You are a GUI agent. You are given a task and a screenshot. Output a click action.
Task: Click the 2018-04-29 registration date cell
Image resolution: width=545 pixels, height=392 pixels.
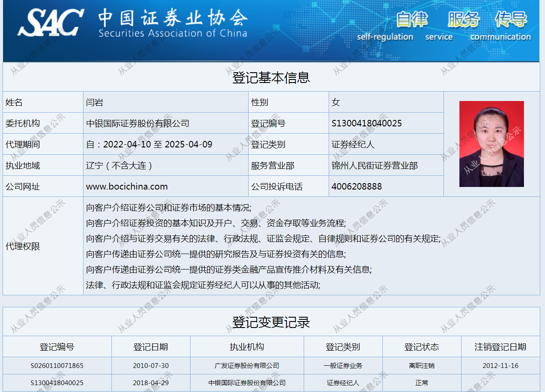tap(151, 383)
